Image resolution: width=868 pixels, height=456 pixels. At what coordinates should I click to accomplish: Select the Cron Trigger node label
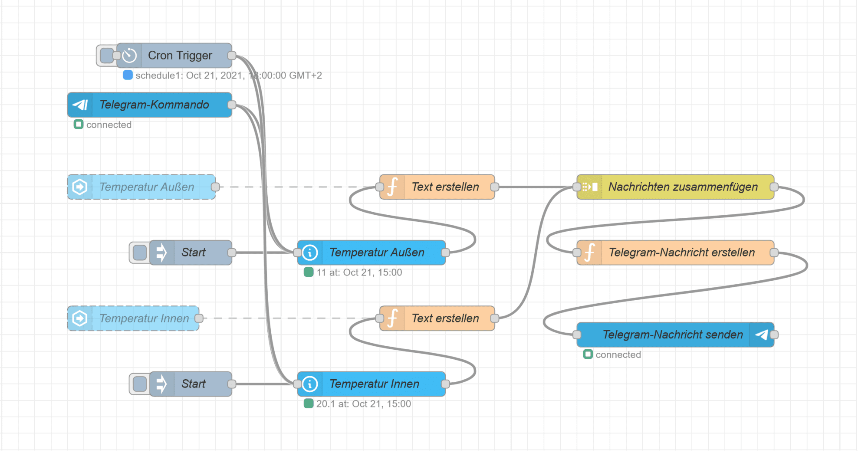[180, 56]
